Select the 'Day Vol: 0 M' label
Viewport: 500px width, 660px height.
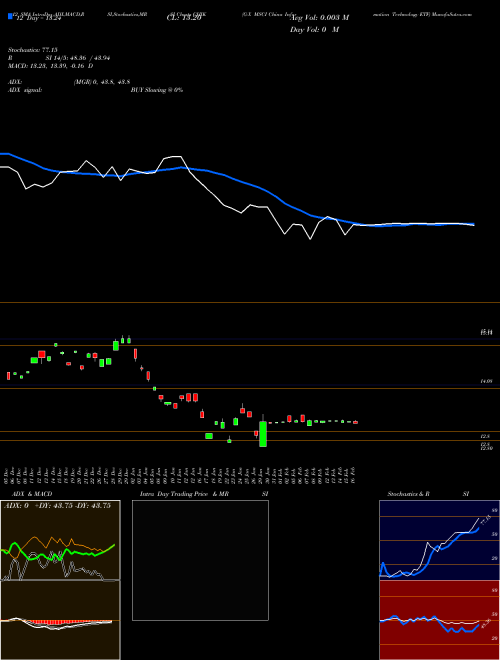tap(314, 30)
